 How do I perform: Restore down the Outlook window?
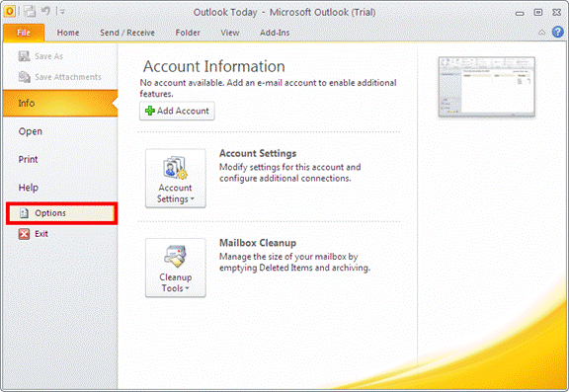[x=538, y=12]
